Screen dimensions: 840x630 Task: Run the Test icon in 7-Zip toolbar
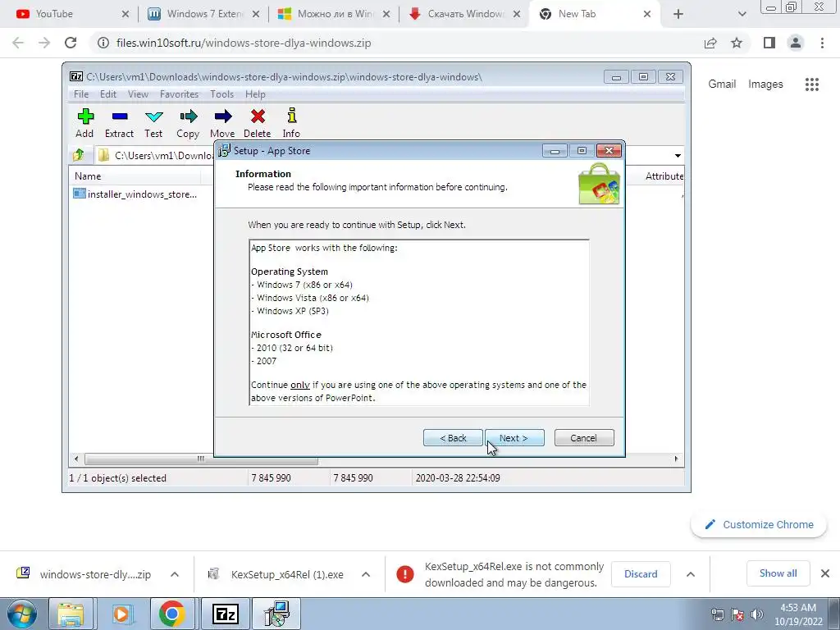[x=153, y=116]
